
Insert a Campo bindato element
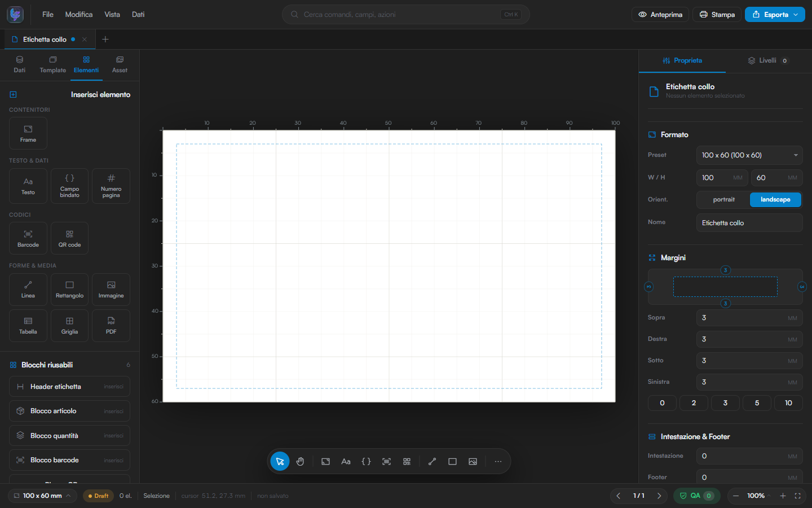click(x=69, y=186)
